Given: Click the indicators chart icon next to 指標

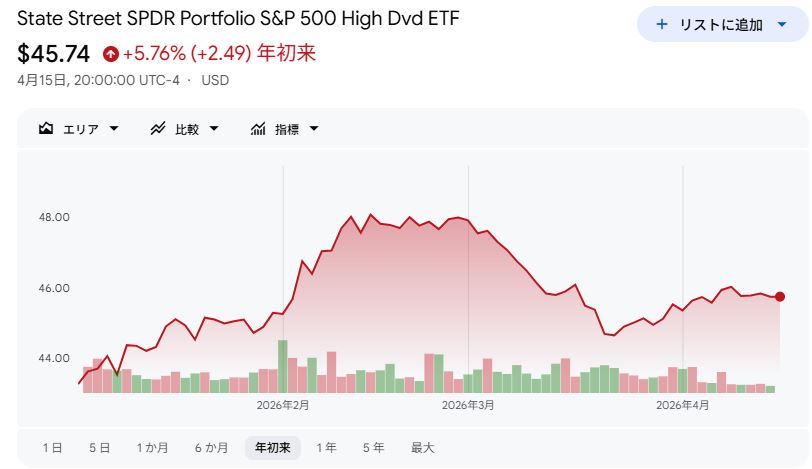Looking at the screenshot, I should pos(258,129).
